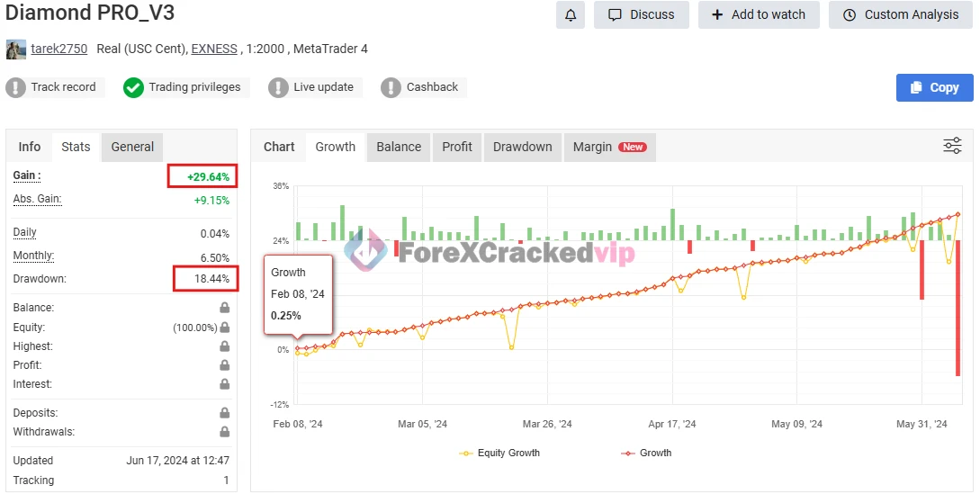Click the notification bell icon
This screenshot has width=980, height=503.
(x=571, y=14)
